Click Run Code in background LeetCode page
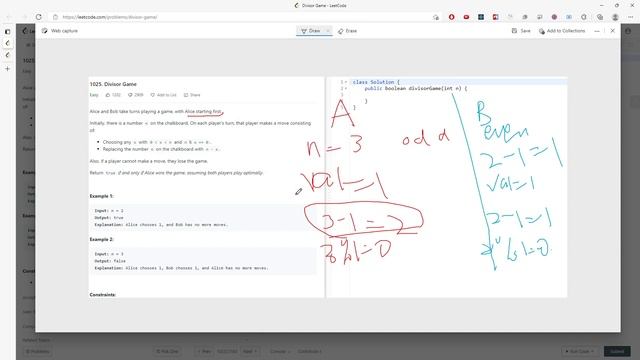This screenshot has width=640, height=360. pos(580,351)
